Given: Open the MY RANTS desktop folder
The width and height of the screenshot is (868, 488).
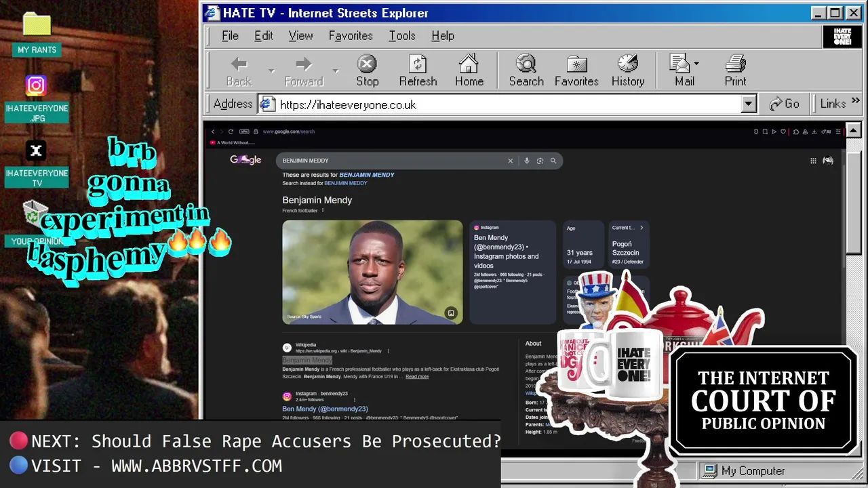Looking at the screenshot, I should coord(37,24).
